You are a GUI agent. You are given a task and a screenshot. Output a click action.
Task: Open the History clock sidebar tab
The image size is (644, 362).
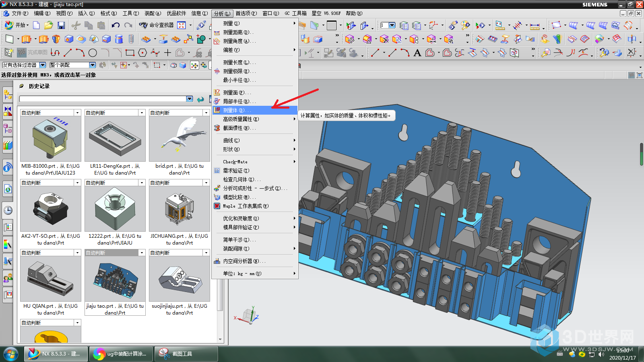(x=8, y=210)
